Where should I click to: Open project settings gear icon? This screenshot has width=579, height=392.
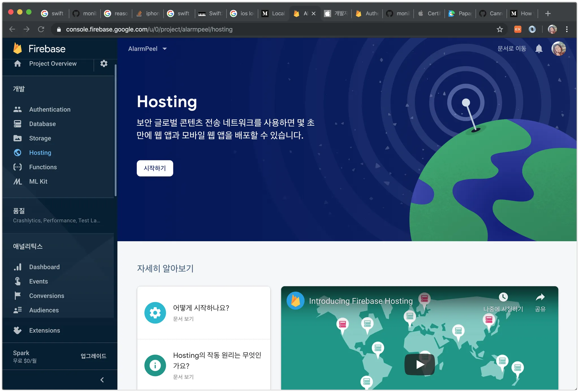point(104,63)
